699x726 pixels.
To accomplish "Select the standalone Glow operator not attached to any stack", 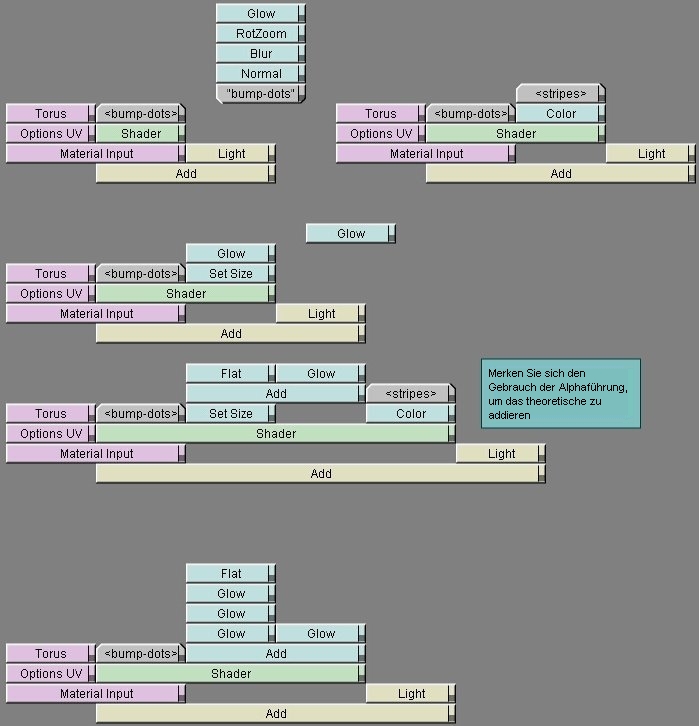I will pos(351,233).
